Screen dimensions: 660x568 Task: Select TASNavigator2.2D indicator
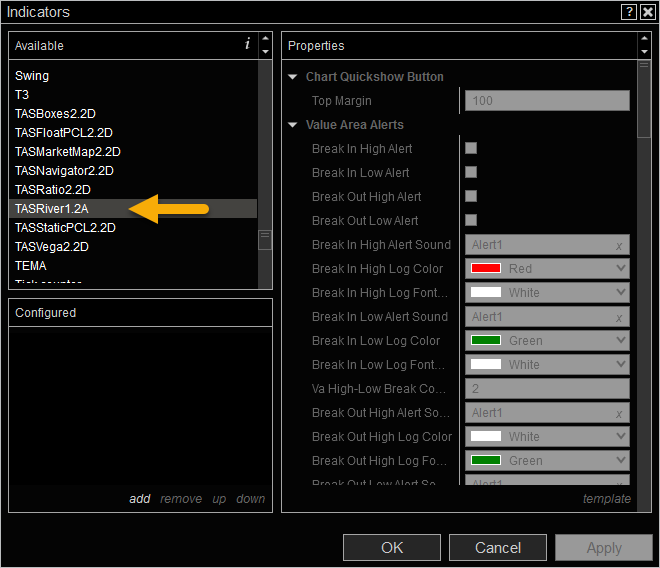pos(133,171)
